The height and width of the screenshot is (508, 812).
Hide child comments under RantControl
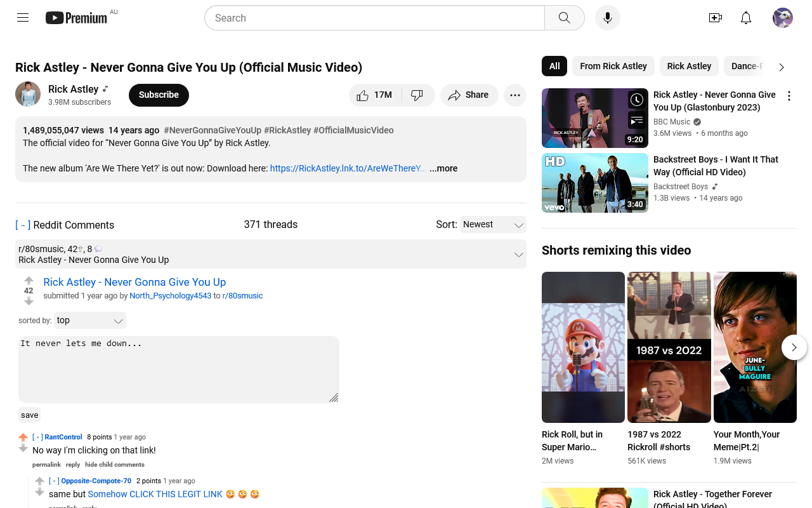coord(115,465)
